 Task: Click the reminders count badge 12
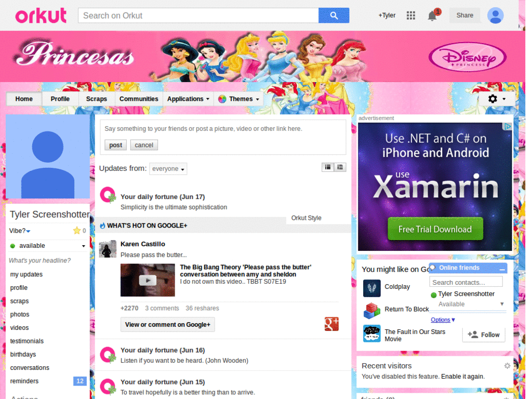[x=79, y=381]
